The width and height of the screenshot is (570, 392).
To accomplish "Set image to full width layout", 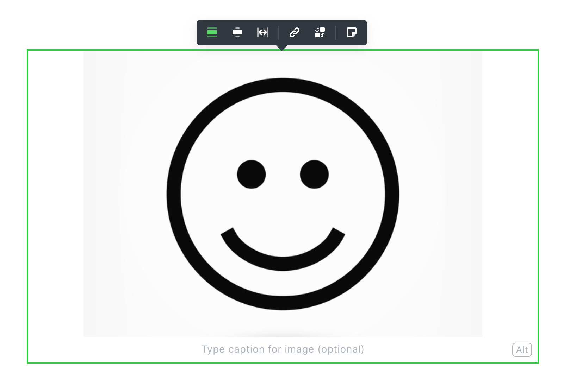I will click(x=263, y=33).
